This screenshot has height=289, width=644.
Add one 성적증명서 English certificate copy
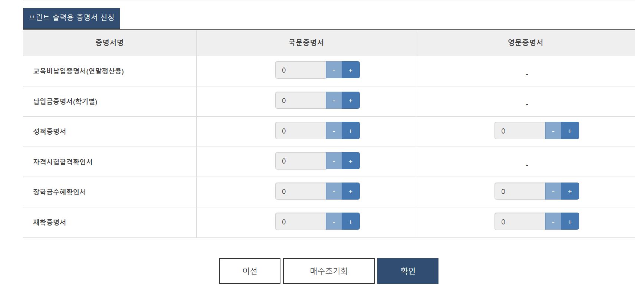tap(569, 131)
